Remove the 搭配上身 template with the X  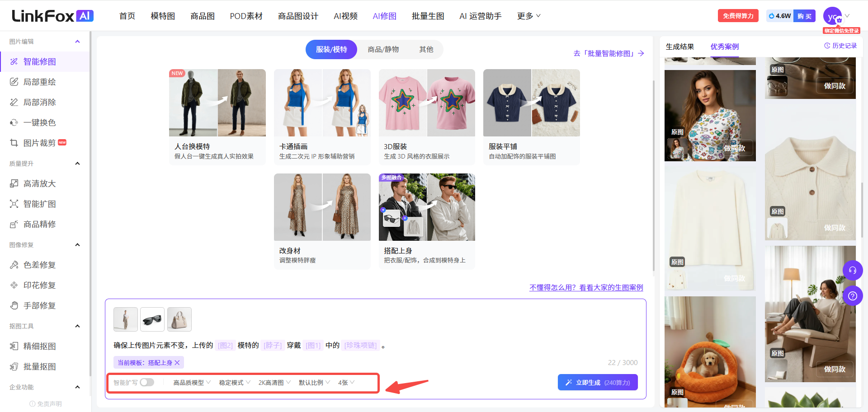click(x=177, y=363)
